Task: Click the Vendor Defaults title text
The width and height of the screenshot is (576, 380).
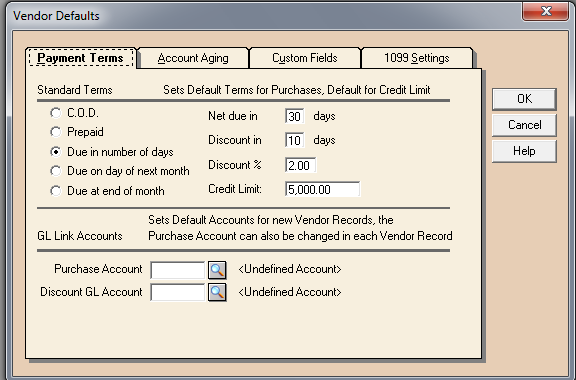Action: coord(56,16)
